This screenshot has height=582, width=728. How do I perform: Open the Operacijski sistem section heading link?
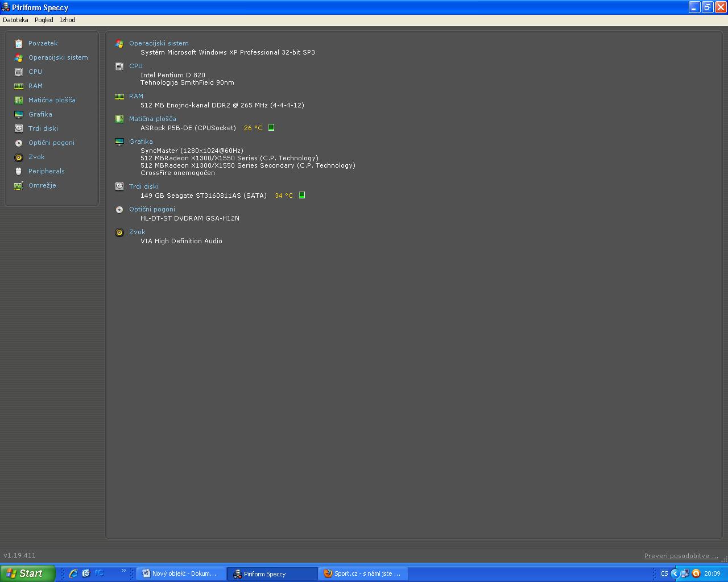pos(159,43)
